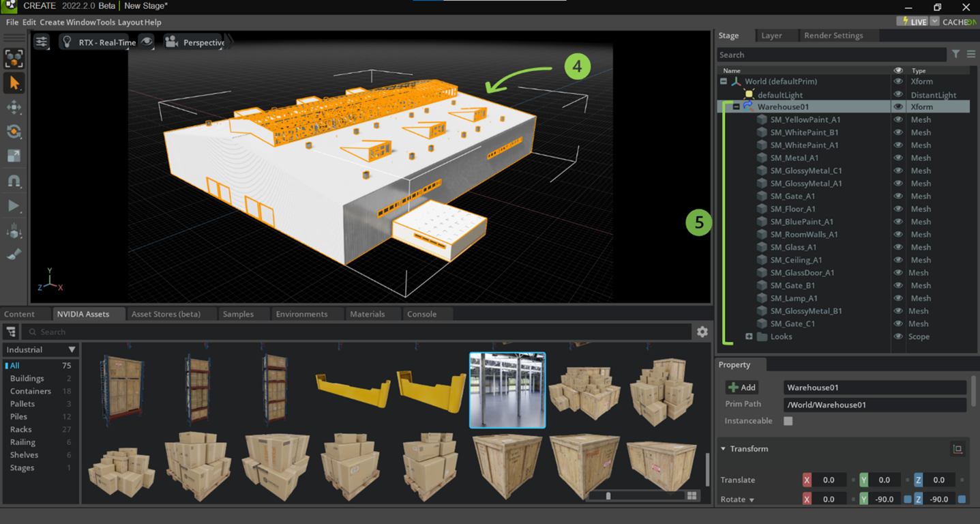The image size is (980, 524).
Task: Expand the Looks scope node
Action: [x=749, y=336]
